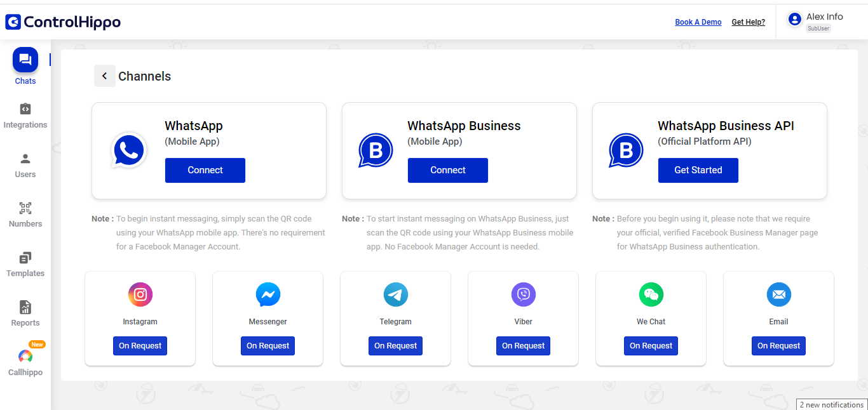Launch Callhippo from the sidebar
868x410 pixels.
coord(25,357)
